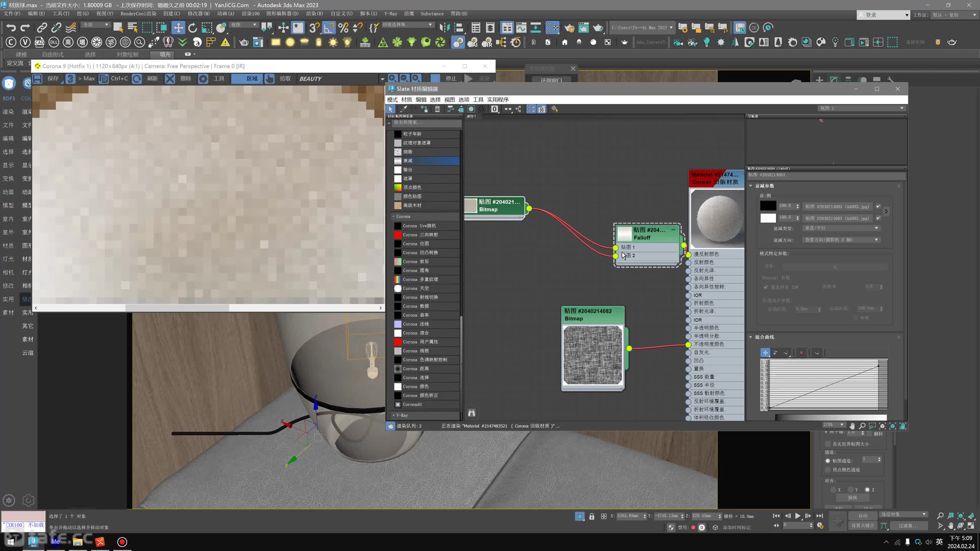Click the Set Key button
The image size is (980, 551).
point(862,526)
